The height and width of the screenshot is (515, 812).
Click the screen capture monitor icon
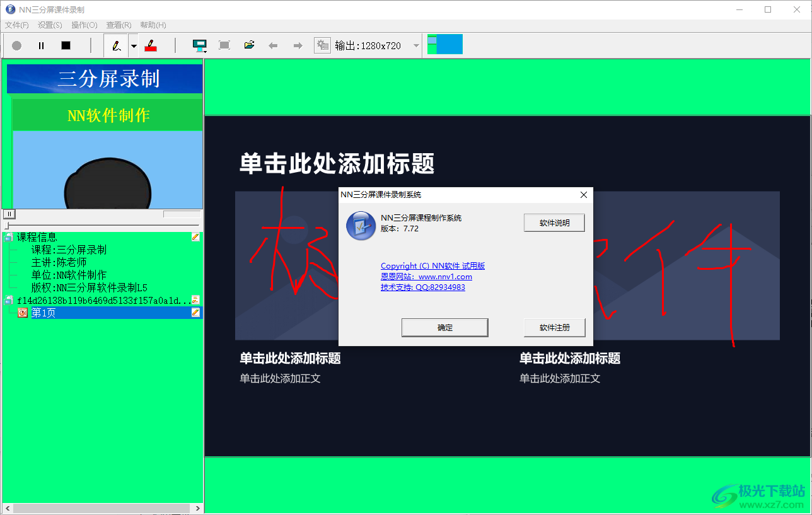199,45
